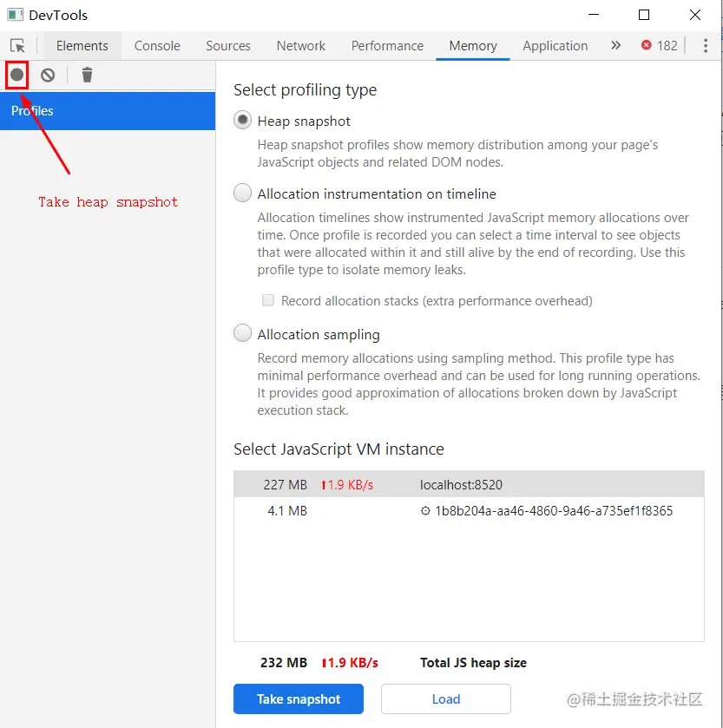Viewport: 723px width, 728px height.
Task: Click the Load button
Action: click(446, 698)
